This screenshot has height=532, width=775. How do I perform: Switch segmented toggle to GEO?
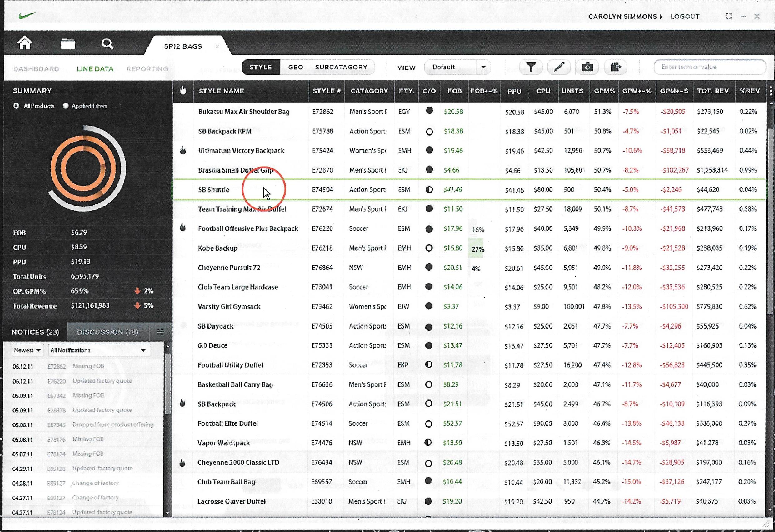295,67
